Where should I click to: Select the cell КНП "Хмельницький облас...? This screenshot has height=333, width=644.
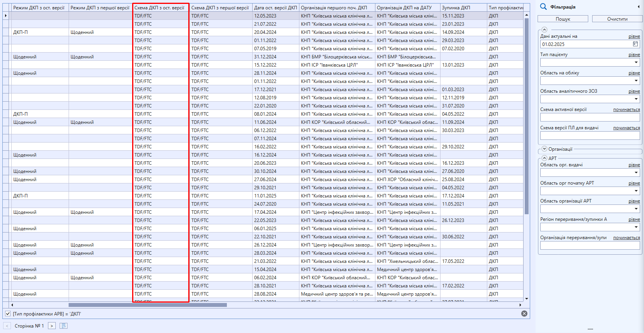click(x=407, y=261)
